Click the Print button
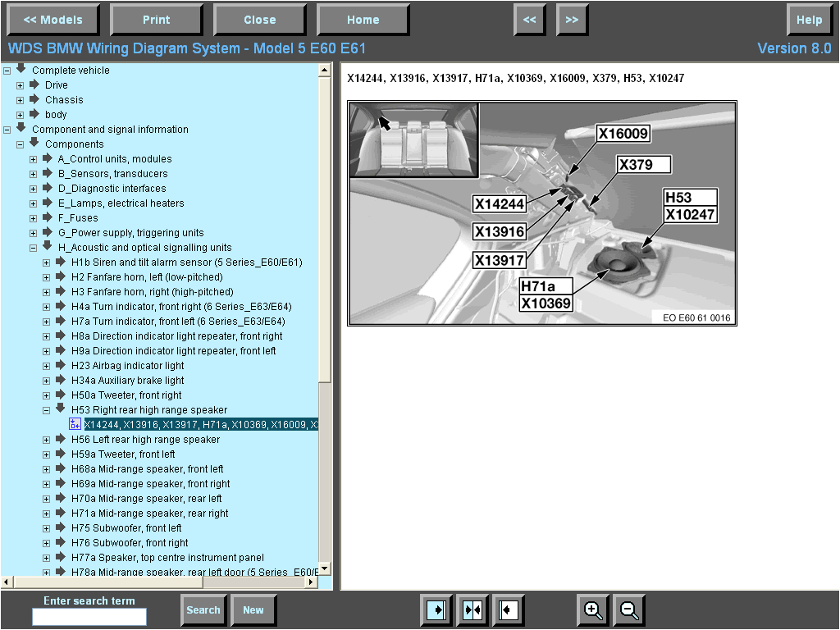840x630 pixels. click(x=156, y=20)
